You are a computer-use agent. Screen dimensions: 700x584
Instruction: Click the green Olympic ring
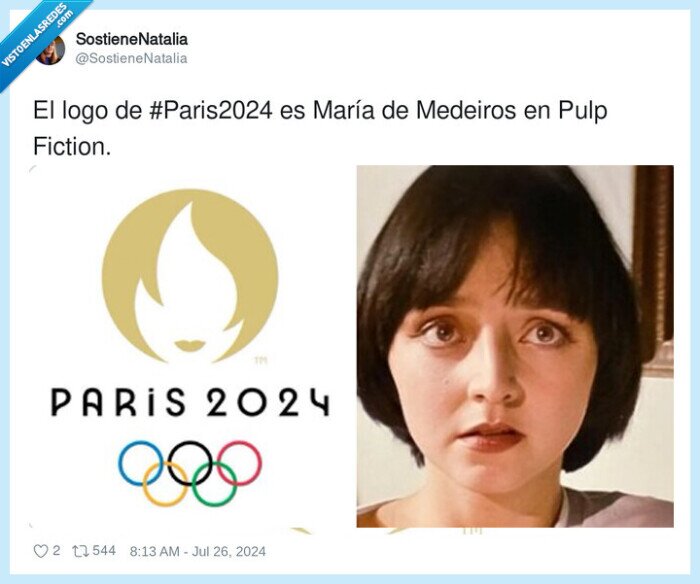[214, 484]
